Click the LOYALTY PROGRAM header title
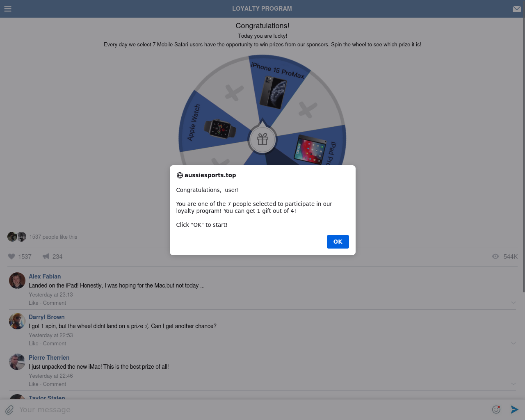The height and width of the screenshot is (420, 525). tap(262, 9)
